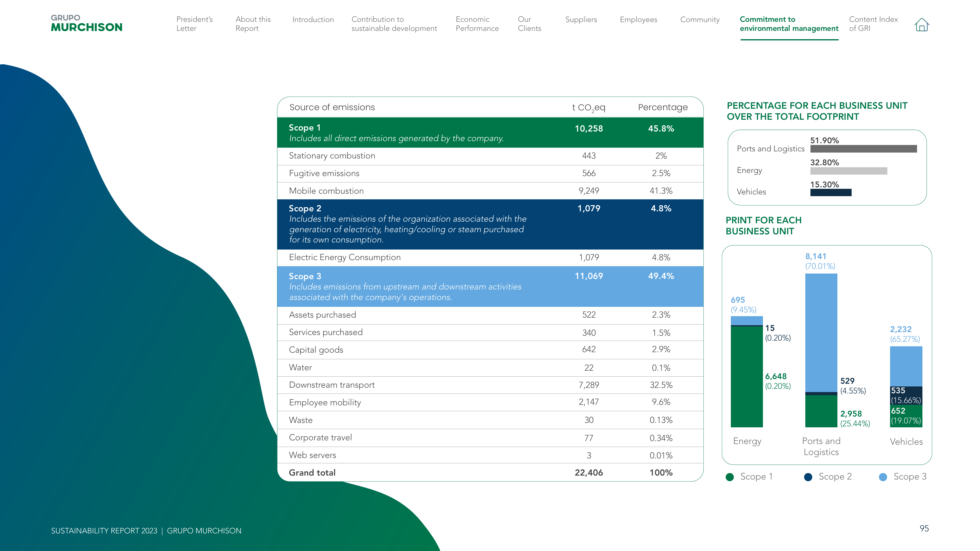Navigate to Our Clients
Image resolution: width=980 pixels, height=551 pixels.
click(529, 24)
